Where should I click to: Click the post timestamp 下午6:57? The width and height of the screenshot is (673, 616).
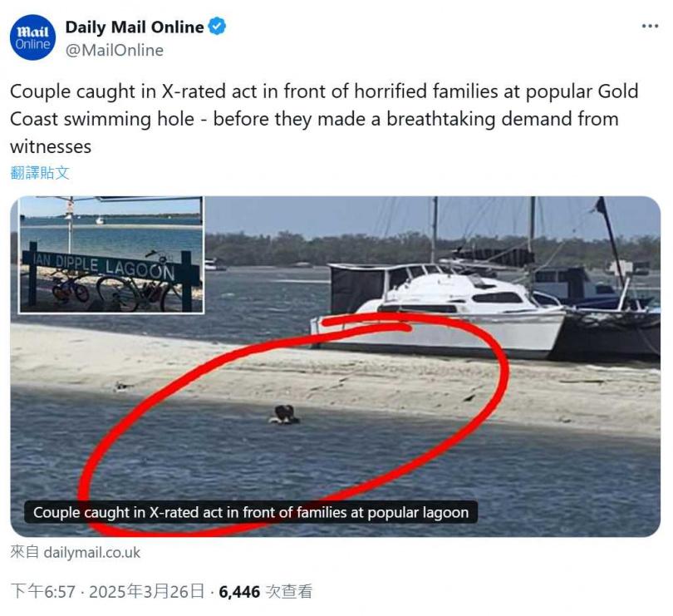click(43, 592)
